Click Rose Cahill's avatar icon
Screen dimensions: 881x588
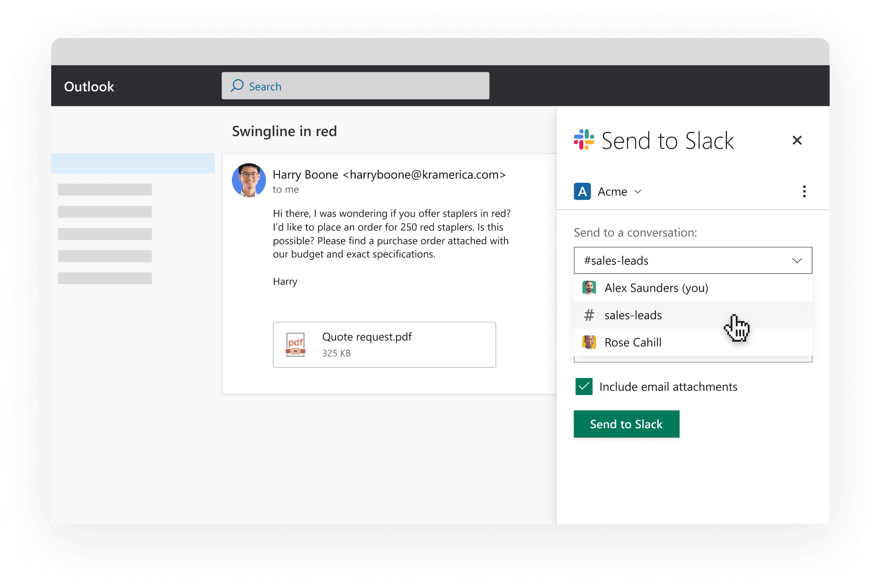tap(589, 342)
